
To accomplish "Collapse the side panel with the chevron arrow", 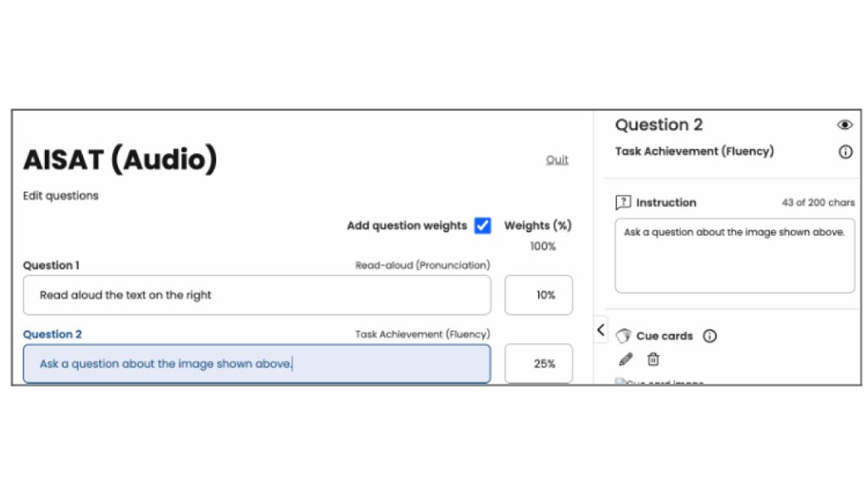I will pos(600,330).
